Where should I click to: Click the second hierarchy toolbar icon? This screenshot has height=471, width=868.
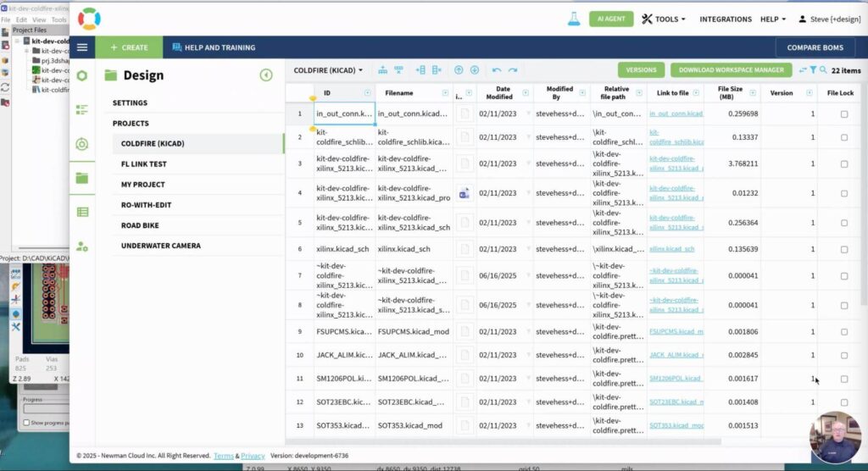398,70
